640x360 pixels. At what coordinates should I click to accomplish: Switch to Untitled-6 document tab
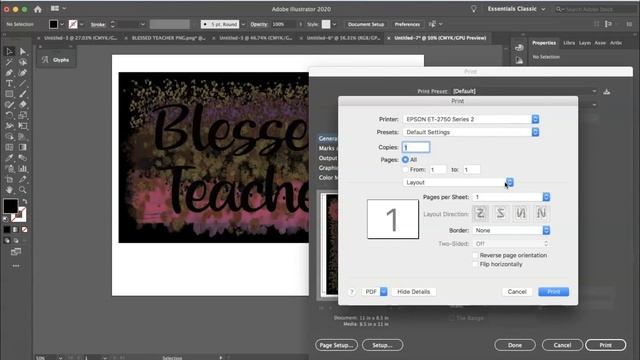point(342,38)
